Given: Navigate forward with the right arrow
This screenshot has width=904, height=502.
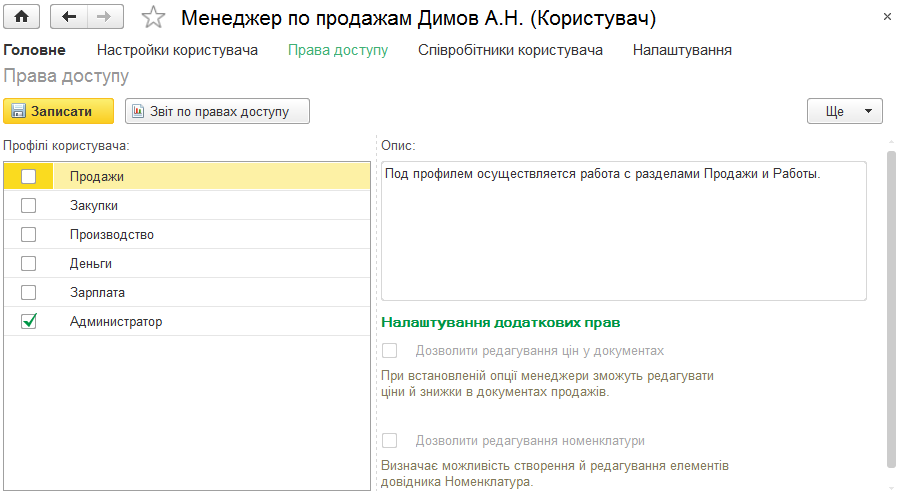Looking at the screenshot, I should (x=105, y=17).
